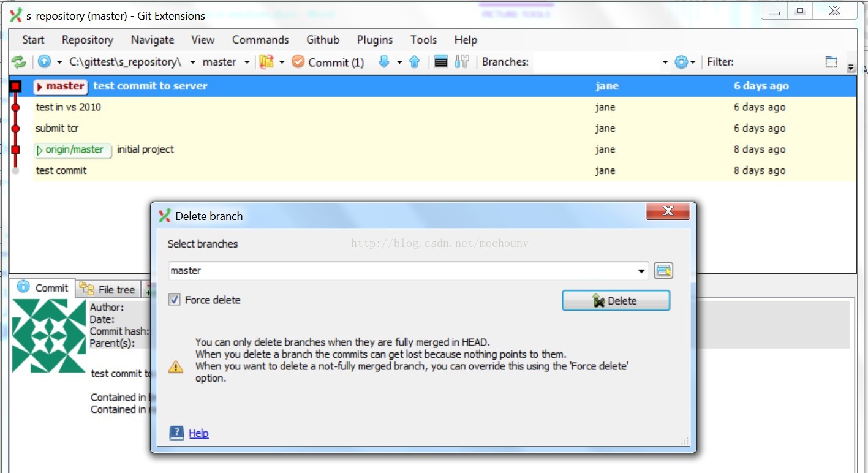Image resolution: width=868 pixels, height=473 pixels.
Task: Click the blue navigate-up repository icon
Action: [x=44, y=61]
